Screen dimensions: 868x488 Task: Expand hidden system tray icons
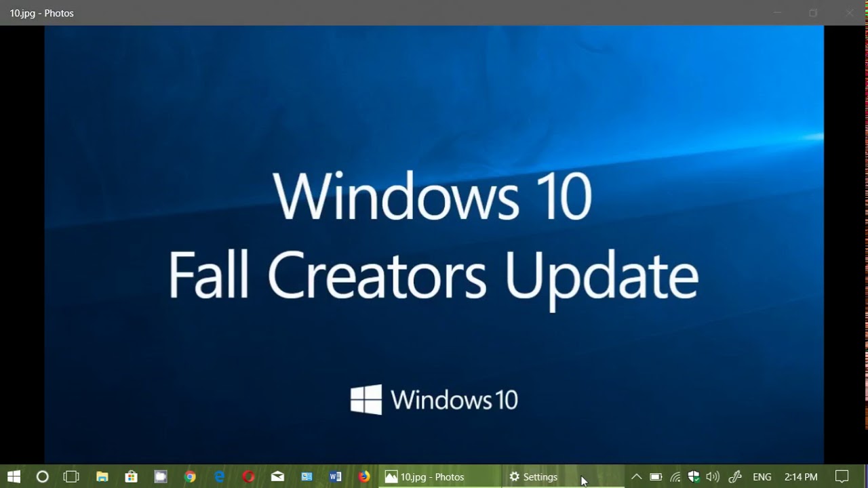click(x=636, y=477)
